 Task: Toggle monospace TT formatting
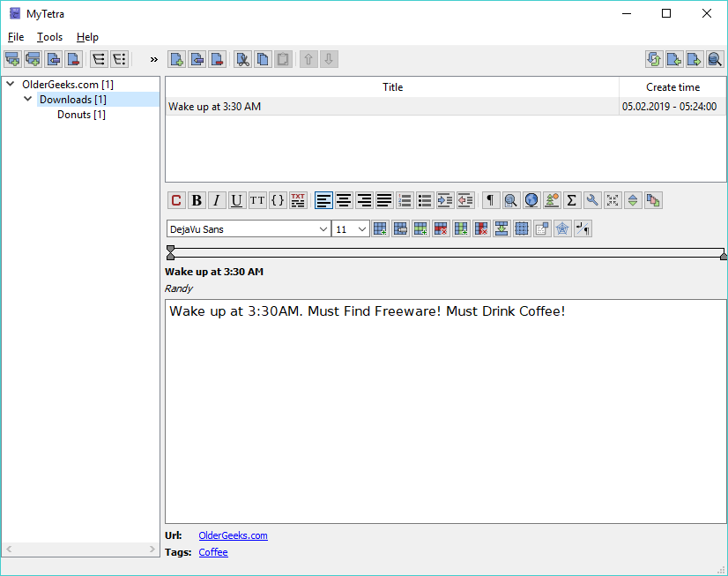coord(257,200)
